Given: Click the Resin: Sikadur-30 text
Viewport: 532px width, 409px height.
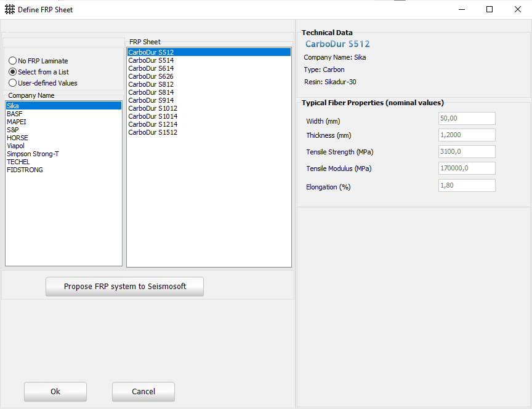Looking at the screenshot, I should [330, 82].
